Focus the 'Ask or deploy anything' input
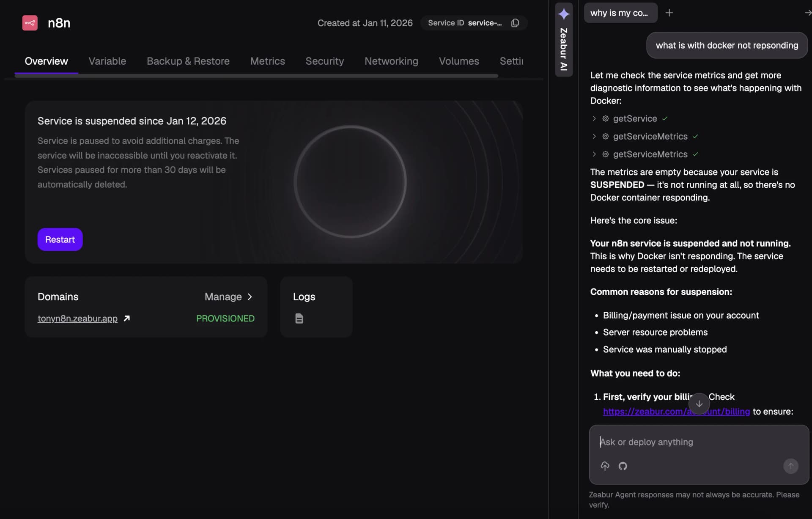 699,442
